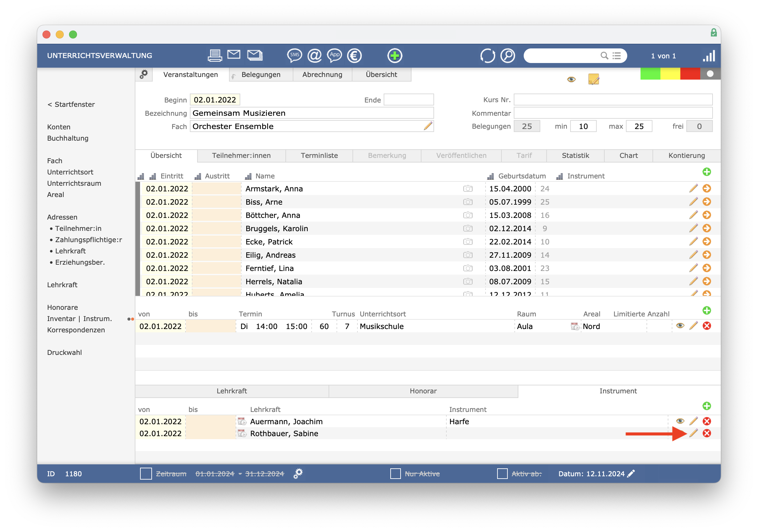Toggle the eye visibility icon for Auermann Joachim

tap(680, 422)
